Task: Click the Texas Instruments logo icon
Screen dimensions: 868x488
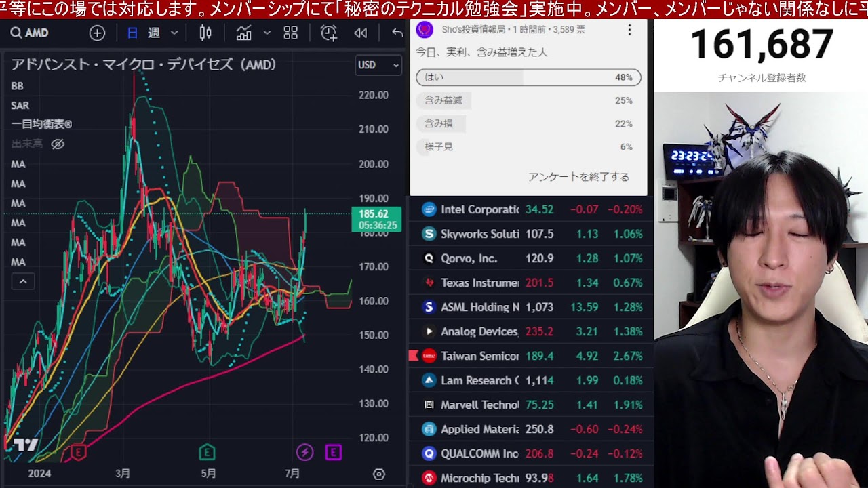Action: tap(429, 283)
